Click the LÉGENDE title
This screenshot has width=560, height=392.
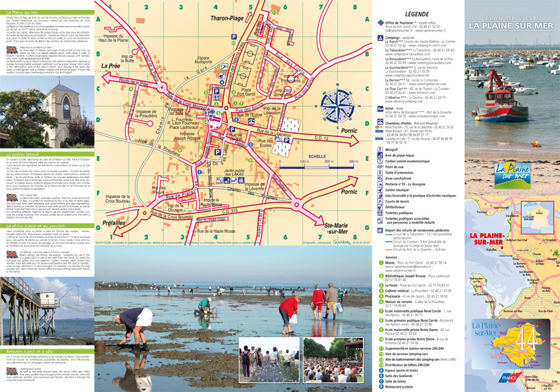(417, 14)
